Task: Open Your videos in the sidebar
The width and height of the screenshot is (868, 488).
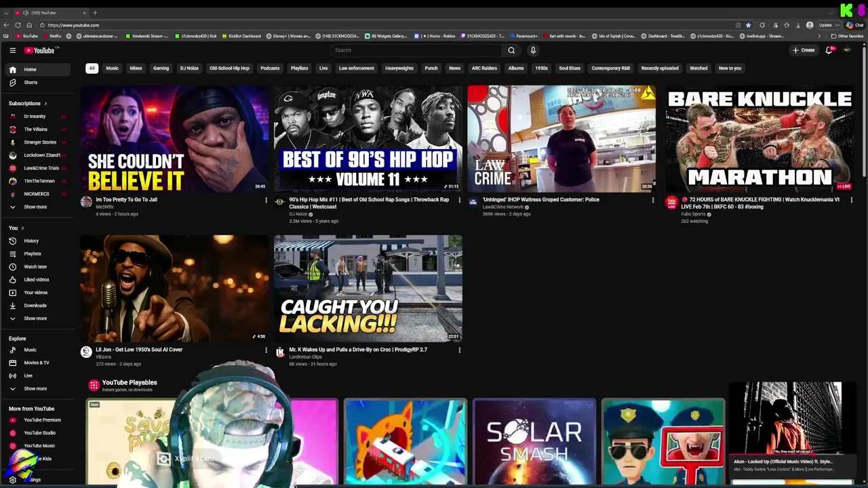Action: (39, 292)
